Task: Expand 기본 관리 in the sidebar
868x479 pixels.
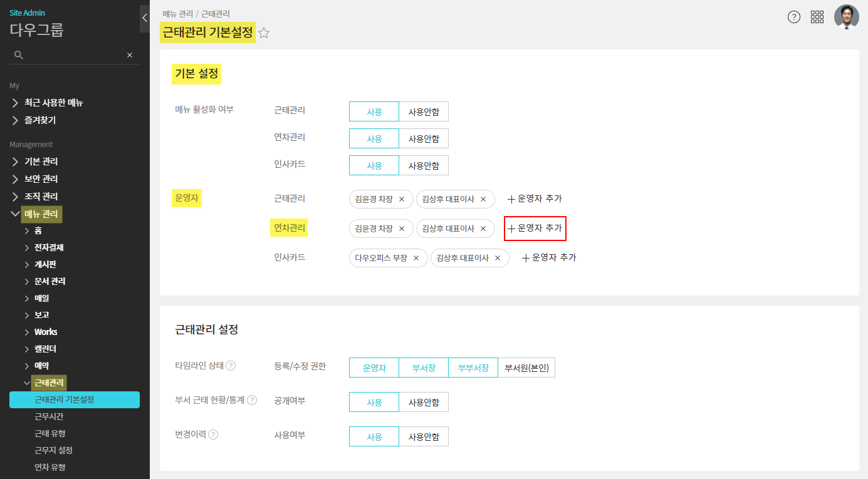Action: [41, 162]
